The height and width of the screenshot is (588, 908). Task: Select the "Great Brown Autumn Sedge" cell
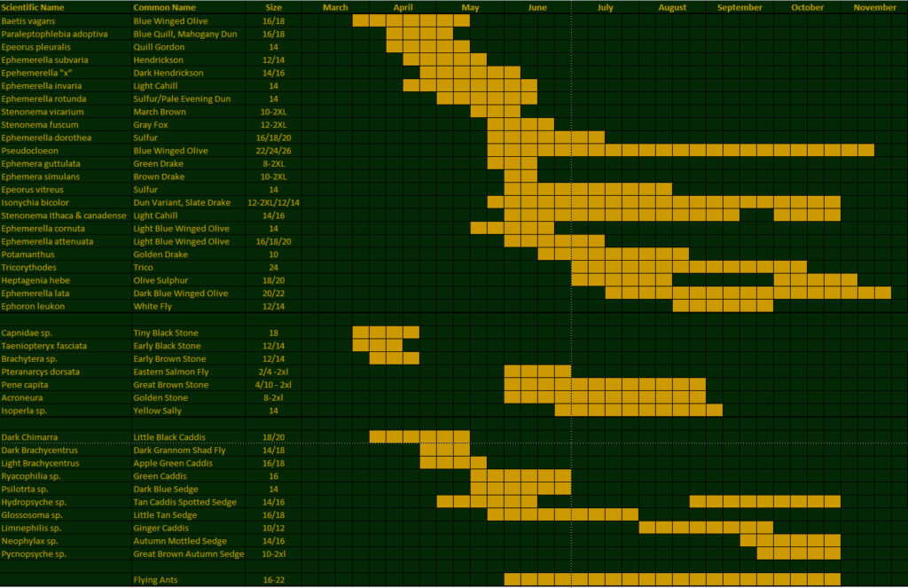point(188,554)
